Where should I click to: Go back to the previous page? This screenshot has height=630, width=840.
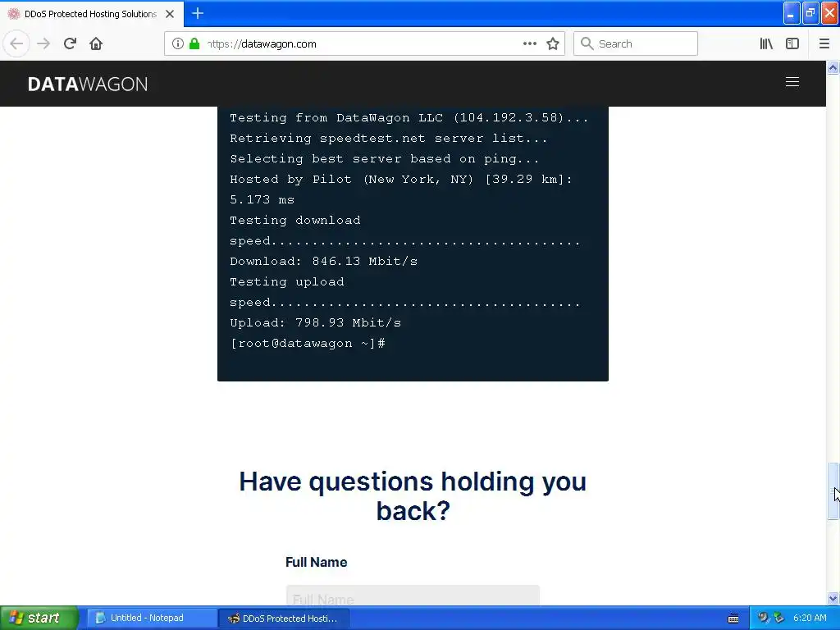click(x=16, y=43)
